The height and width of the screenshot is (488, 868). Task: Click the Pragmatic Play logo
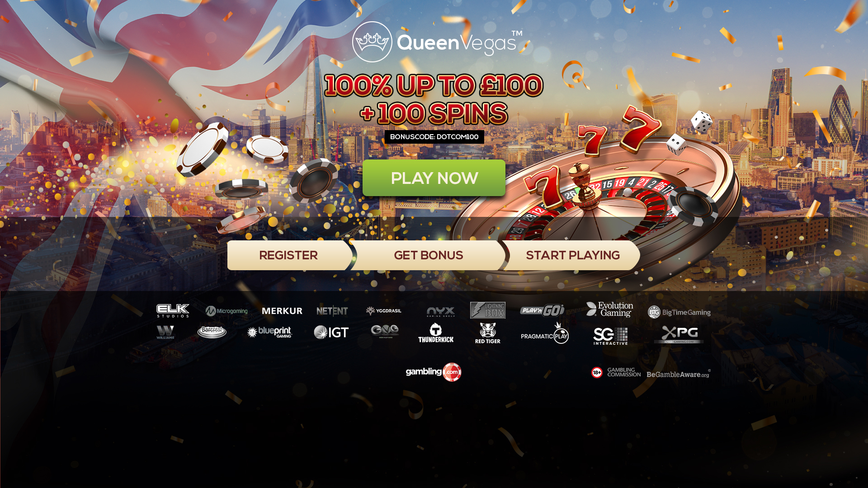coord(545,333)
